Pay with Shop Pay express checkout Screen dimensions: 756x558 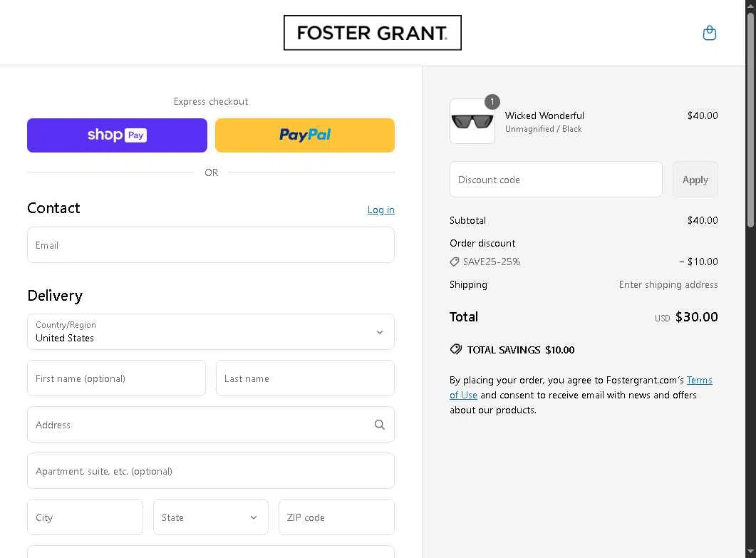pos(117,135)
